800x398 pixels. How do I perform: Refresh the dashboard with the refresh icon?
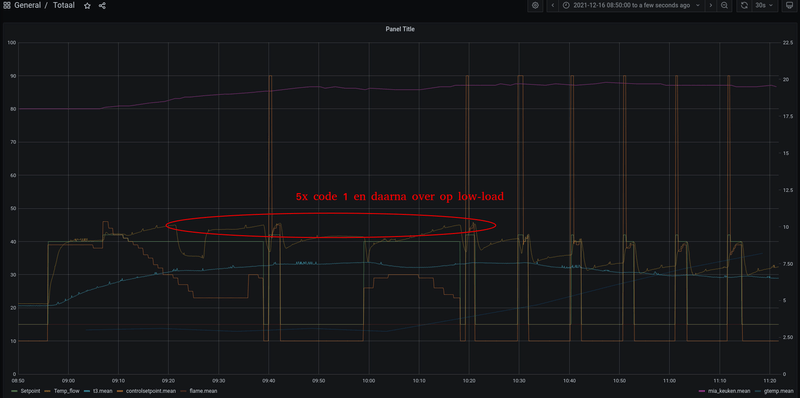[x=744, y=5]
